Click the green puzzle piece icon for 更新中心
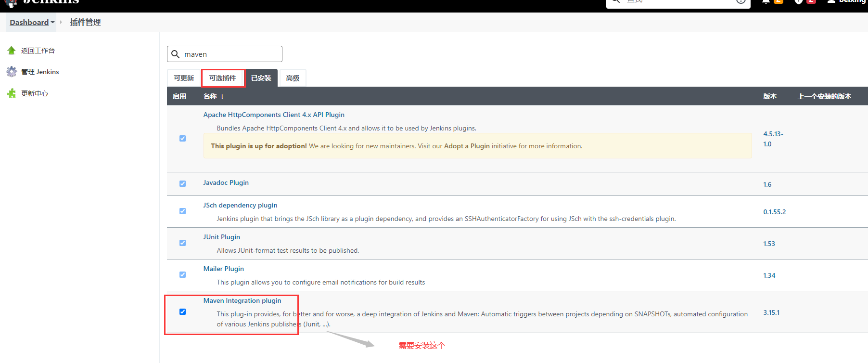Viewport: 868px width, 363px height. coord(12,93)
